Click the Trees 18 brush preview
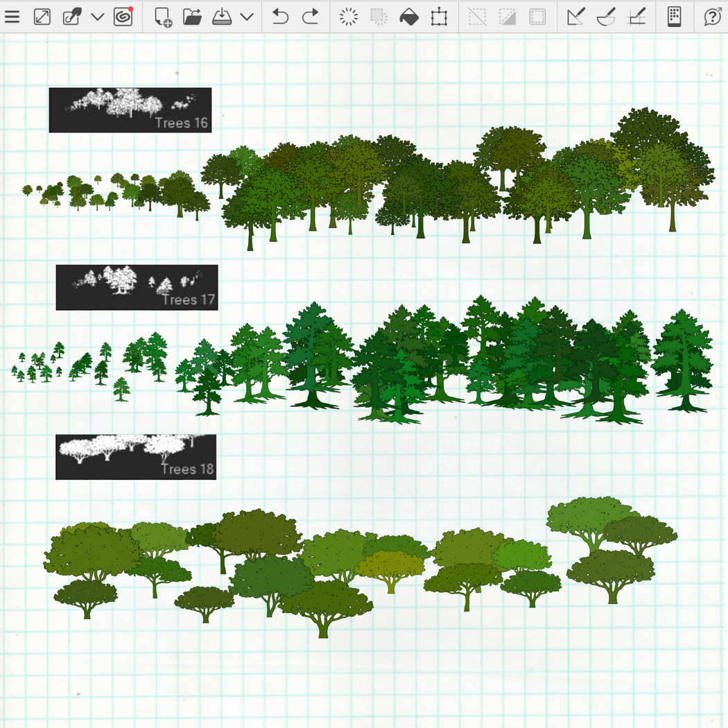Screen dimensions: 728x728 pos(136,457)
